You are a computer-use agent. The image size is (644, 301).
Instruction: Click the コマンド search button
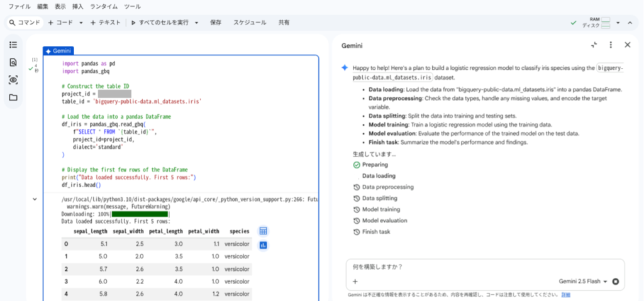point(25,23)
